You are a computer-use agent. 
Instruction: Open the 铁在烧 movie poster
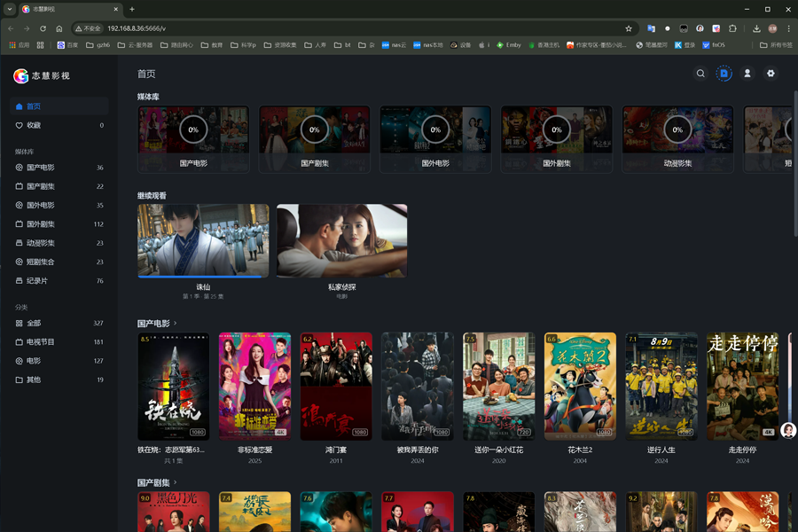pyautogui.click(x=174, y=387)
